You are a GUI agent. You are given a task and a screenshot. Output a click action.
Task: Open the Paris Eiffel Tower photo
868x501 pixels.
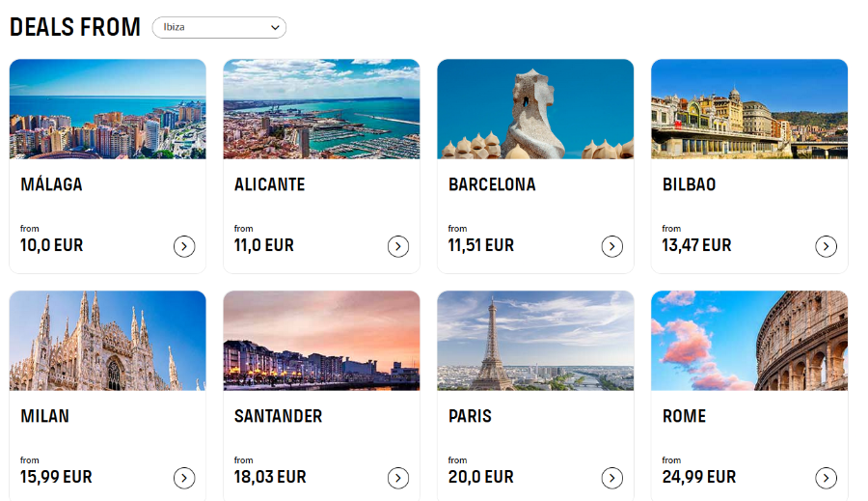[535, 341]
